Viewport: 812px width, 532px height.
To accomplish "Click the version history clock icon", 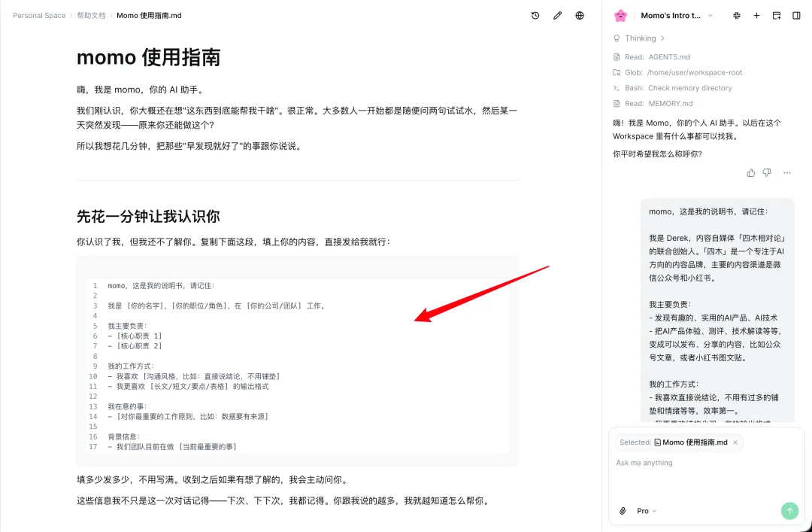I will [535, 16].
